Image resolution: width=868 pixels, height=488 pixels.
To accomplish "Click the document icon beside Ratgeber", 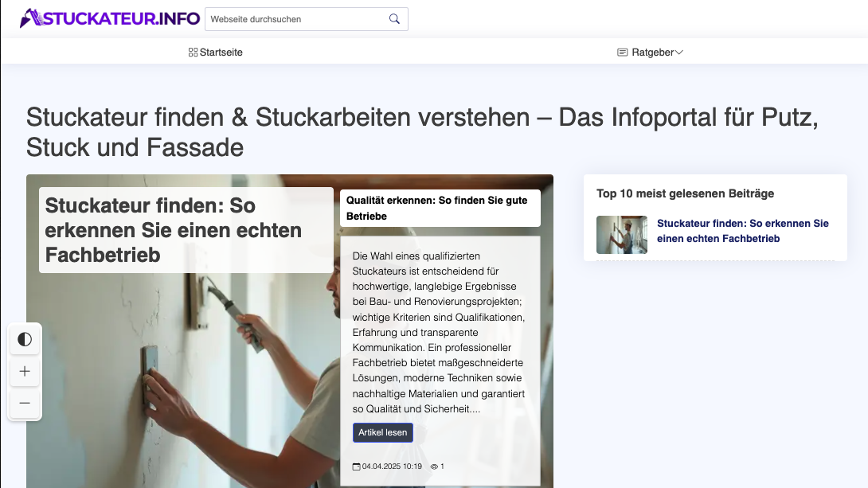I will coord(622,52).
